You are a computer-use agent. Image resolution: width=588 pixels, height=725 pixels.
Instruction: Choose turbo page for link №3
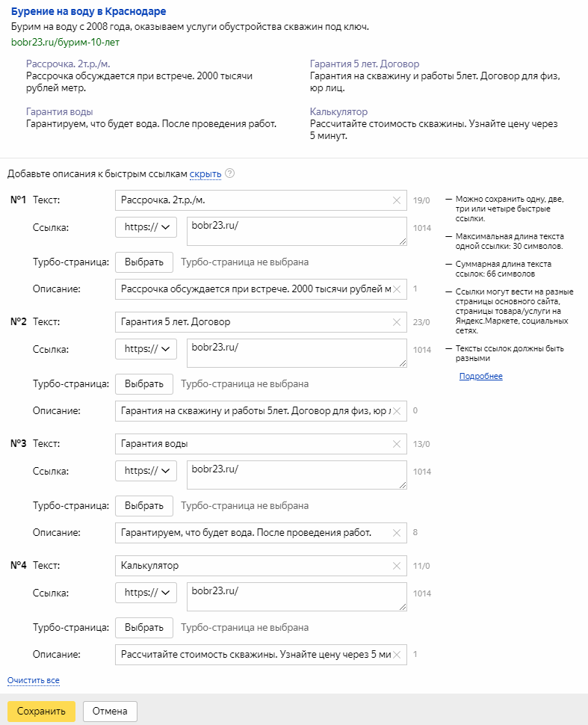click(144, 506)
